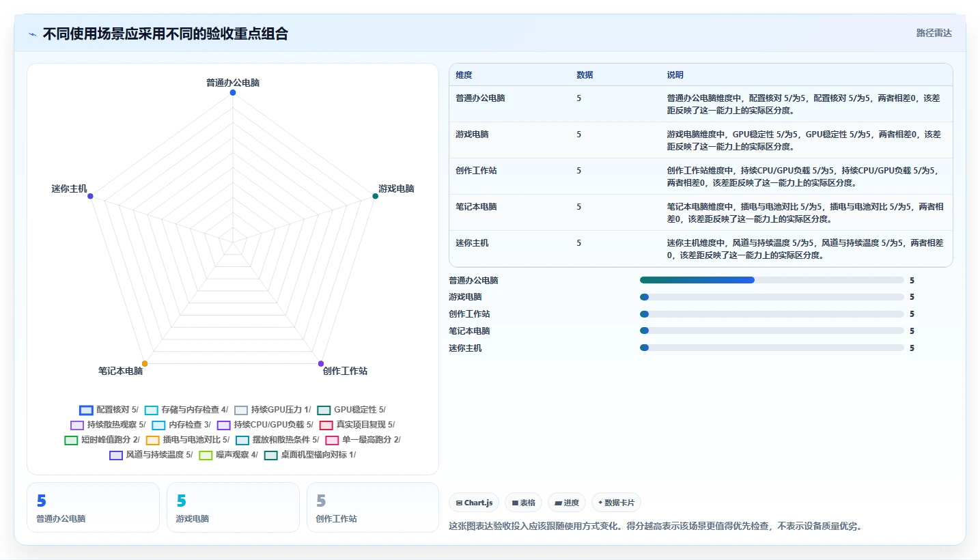Click the 迷你主机 风道与持续温度 description cell
980x560 pixels.
(x=806, y=249)
